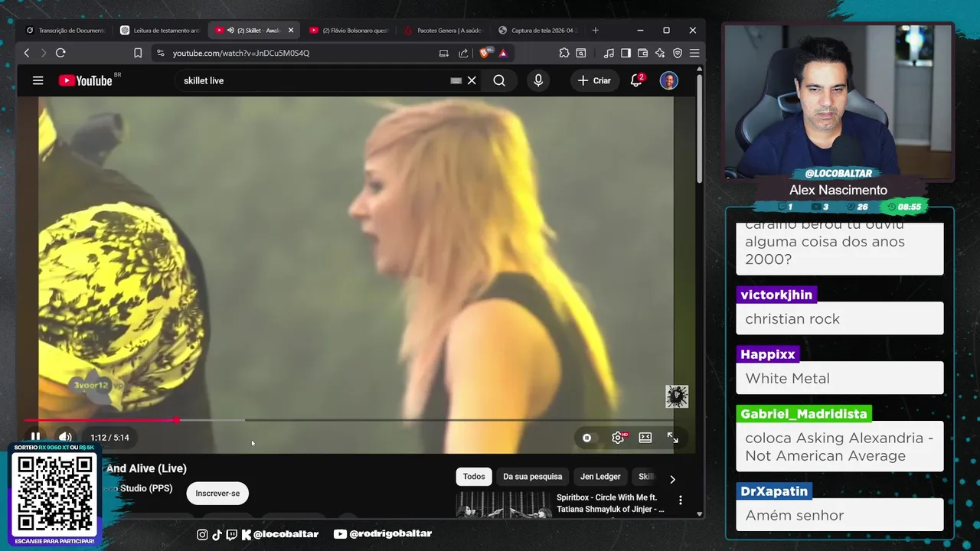This screenshot has height=551, width=980.
Task: Open Brave Shields lion icon
Action: coord(485,53)
